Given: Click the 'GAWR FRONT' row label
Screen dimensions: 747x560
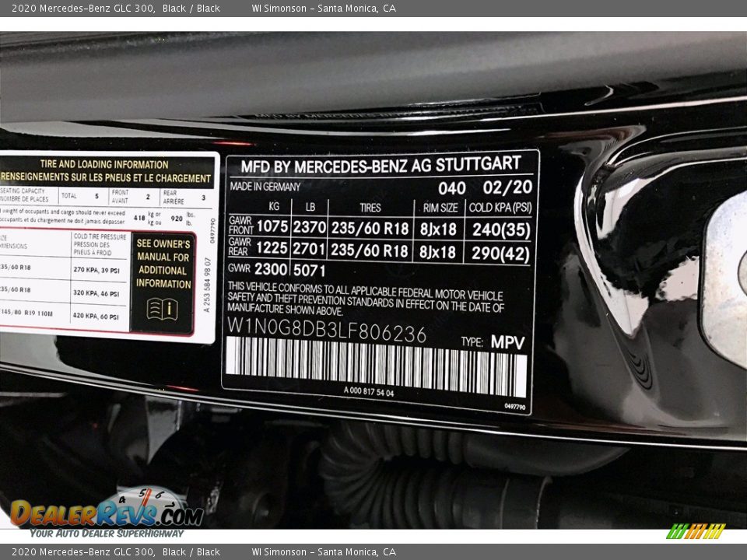Looking at the screenshot, I should click(x=240, y=226).
